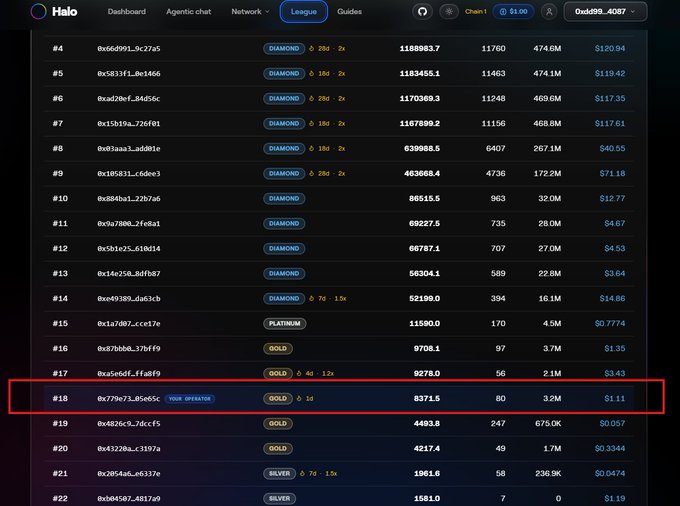Toggle the light/dark theme sun icon
The width and height of the screenshot is (680, 506).
point(449,12)
